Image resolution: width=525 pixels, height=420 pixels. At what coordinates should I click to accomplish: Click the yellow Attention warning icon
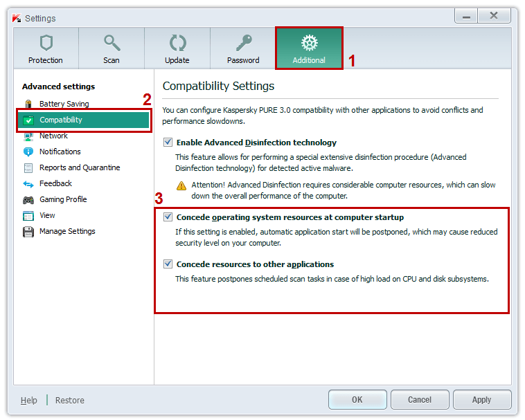(181, 185)
